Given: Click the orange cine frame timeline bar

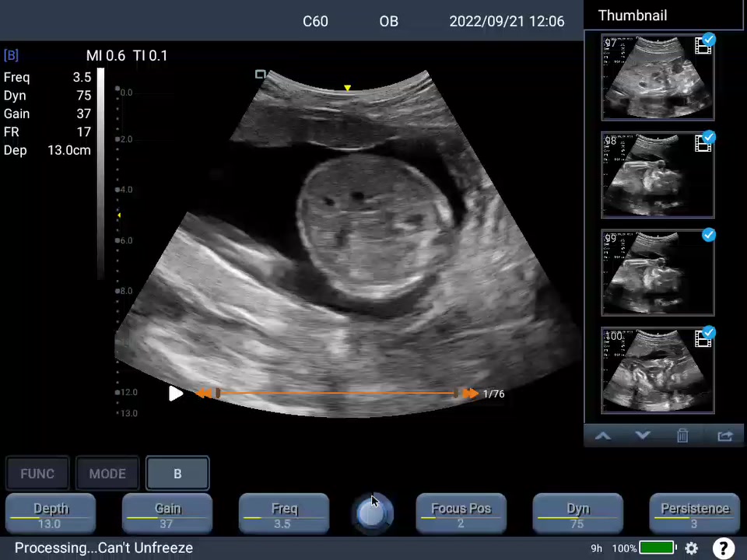Looking at the screenshot, I should click(336, 394).
